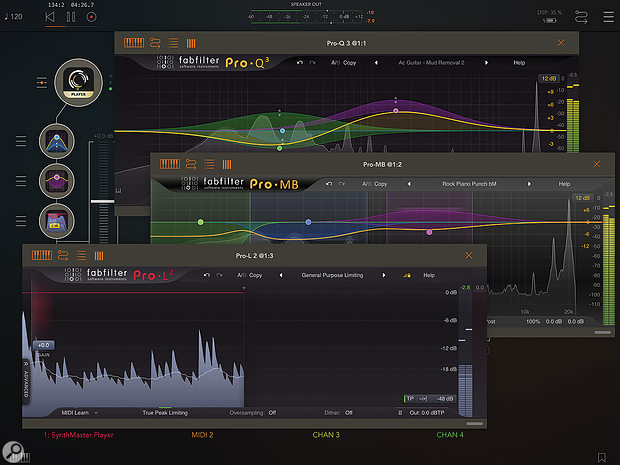Undo last change in Pro-Q 3
The height and width of the screenshot is (465, 620).
coord(300,62)
